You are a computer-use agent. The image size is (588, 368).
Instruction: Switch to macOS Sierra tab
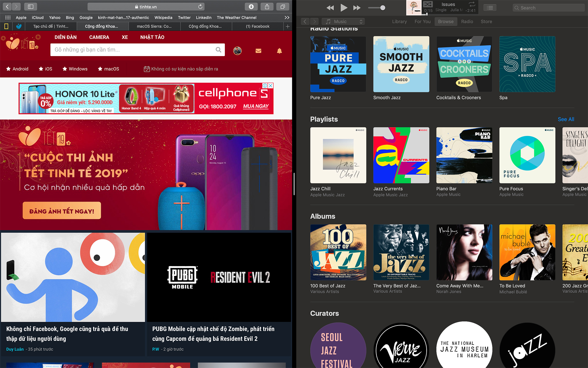click(x=154, y=26)
